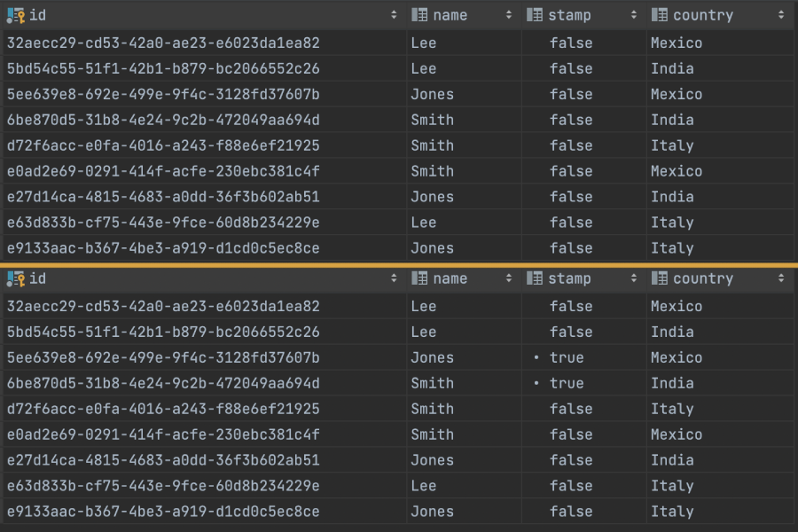798x532 pixels.
Task: Click the primary key icon of lower table id column
Action: (15, 279)
